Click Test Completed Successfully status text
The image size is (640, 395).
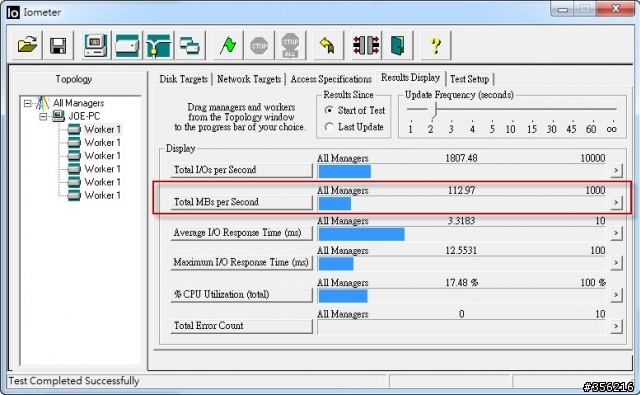74,381
